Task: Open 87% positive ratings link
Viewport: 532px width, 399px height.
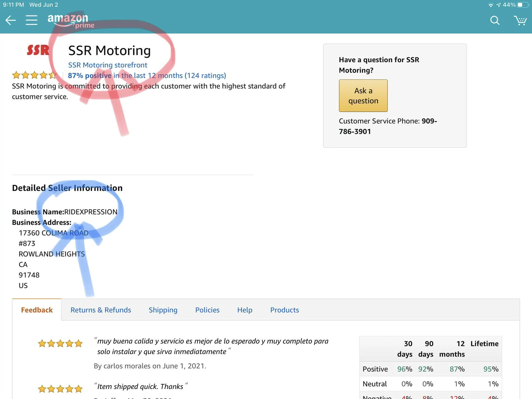Action: [x=147, y=76]
